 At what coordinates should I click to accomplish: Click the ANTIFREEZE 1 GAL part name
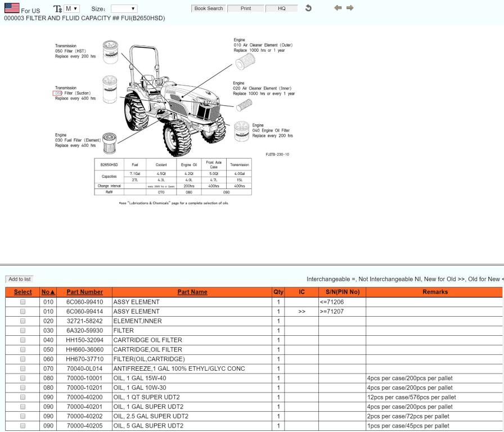[x=179, y=368]
